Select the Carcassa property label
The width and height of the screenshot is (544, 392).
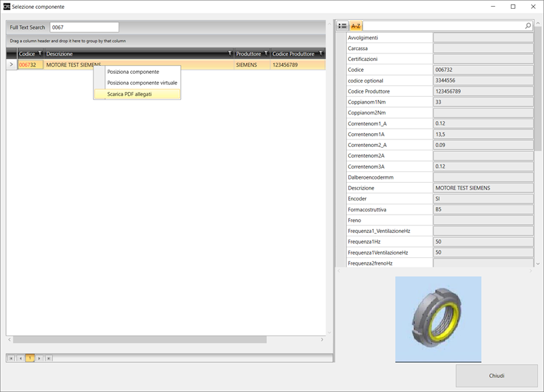pyautogui.click(x=358, y=49)
